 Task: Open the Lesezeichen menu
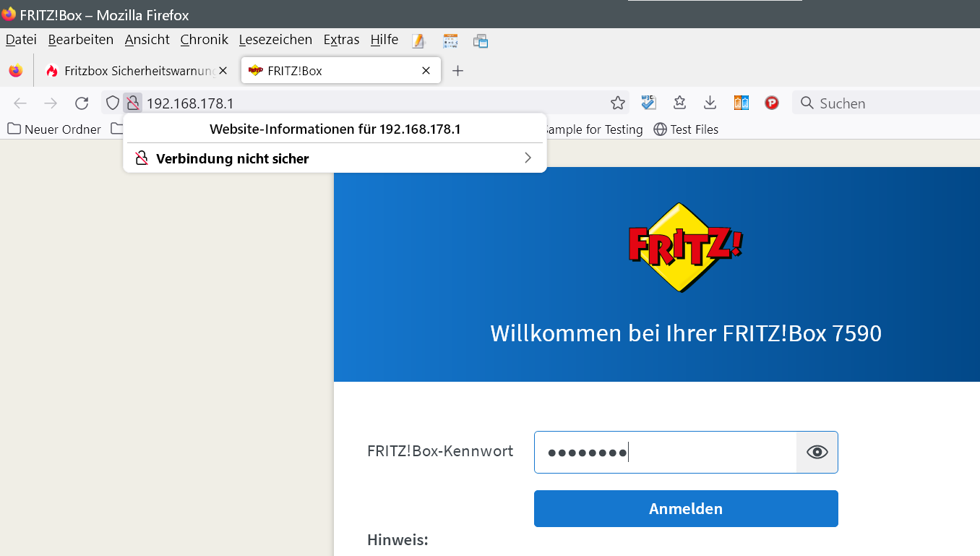[275, 40]
